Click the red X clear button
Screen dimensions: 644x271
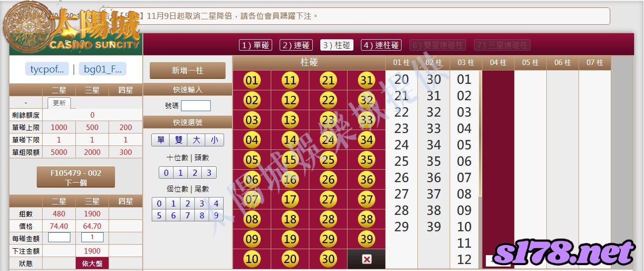pos(366,259)
